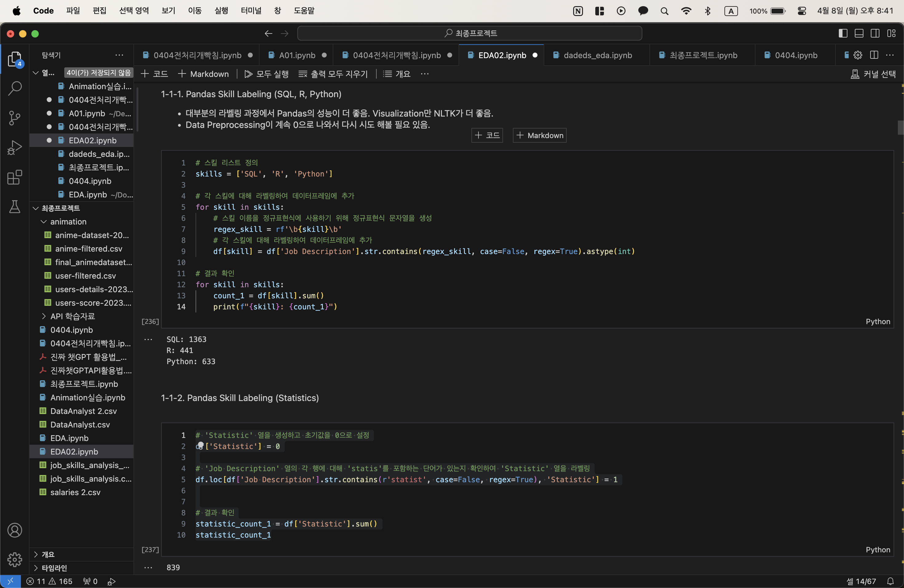
Task: Open the 실행 menu
Action: tap(221, 11)
